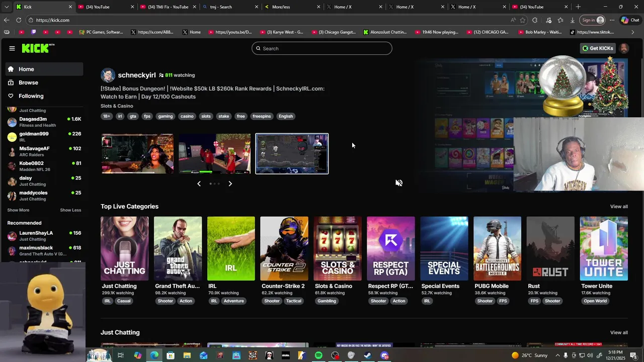This screenshot has height=362, width=644.
Task: Open Dasgasd3m channel in sidebar
Action: pyautogui.click(x=44, y=122)
